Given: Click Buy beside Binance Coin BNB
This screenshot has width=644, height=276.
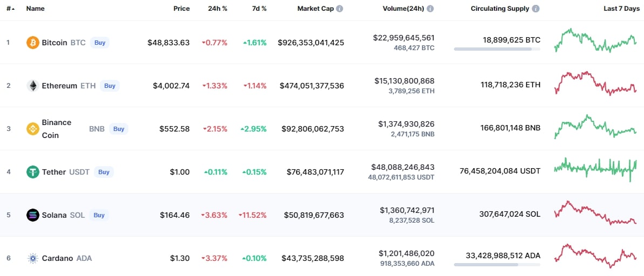Looking at the screenshot, I should coord(119,129).
